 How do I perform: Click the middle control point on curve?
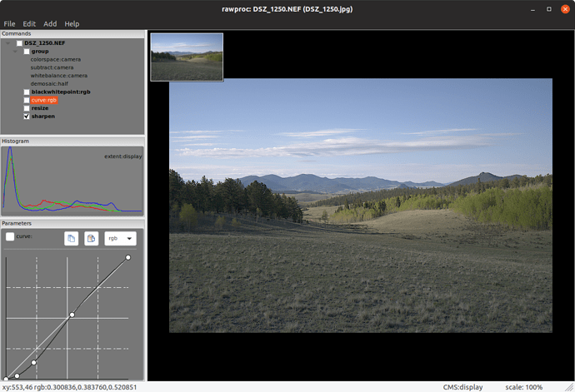tap(72, 315)
